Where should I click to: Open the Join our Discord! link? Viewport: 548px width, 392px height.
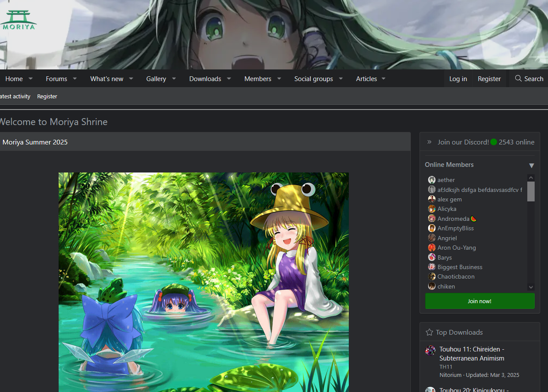tap(463, 142)
